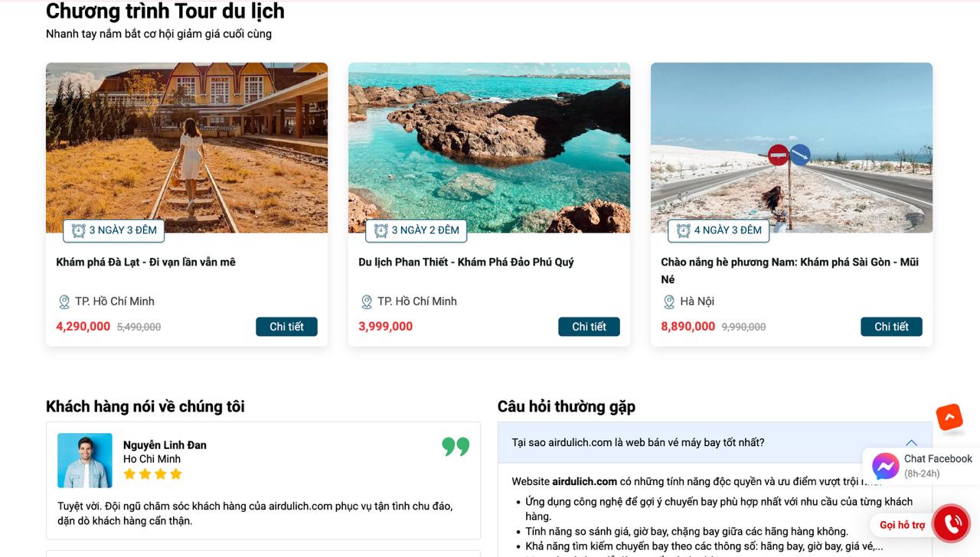Click the red phone call icon

point(952,524)
